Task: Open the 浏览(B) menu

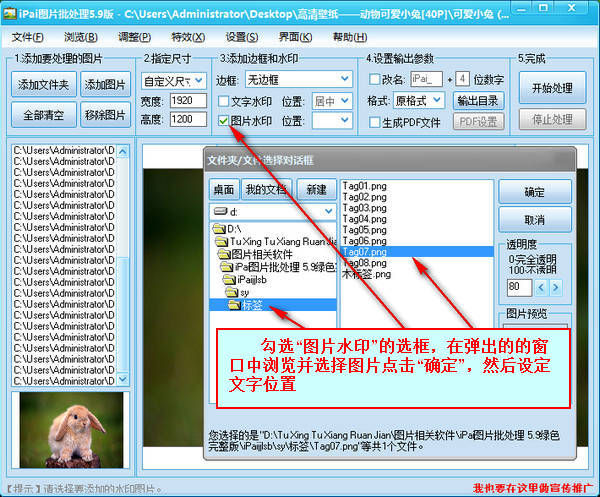Action: (81, 37)
